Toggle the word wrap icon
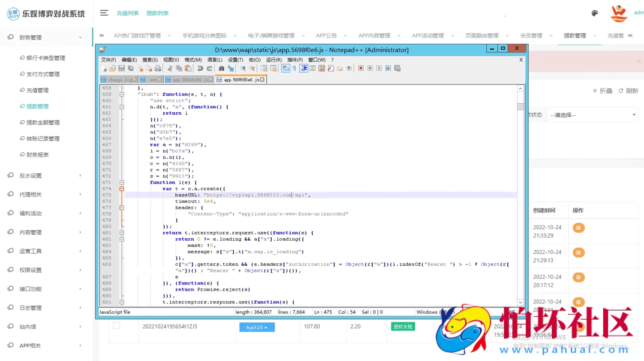Image resolution: width=644 pixels, height=361 pixels. click(285, 68)
